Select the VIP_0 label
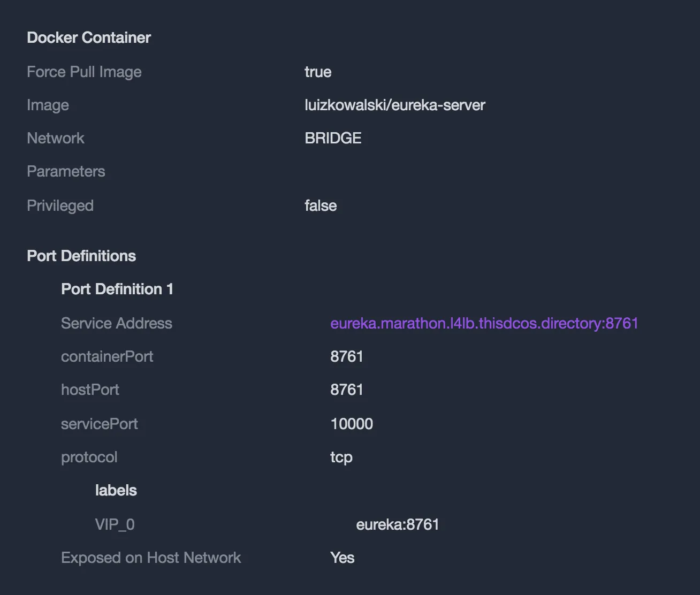 coord(115,524)
